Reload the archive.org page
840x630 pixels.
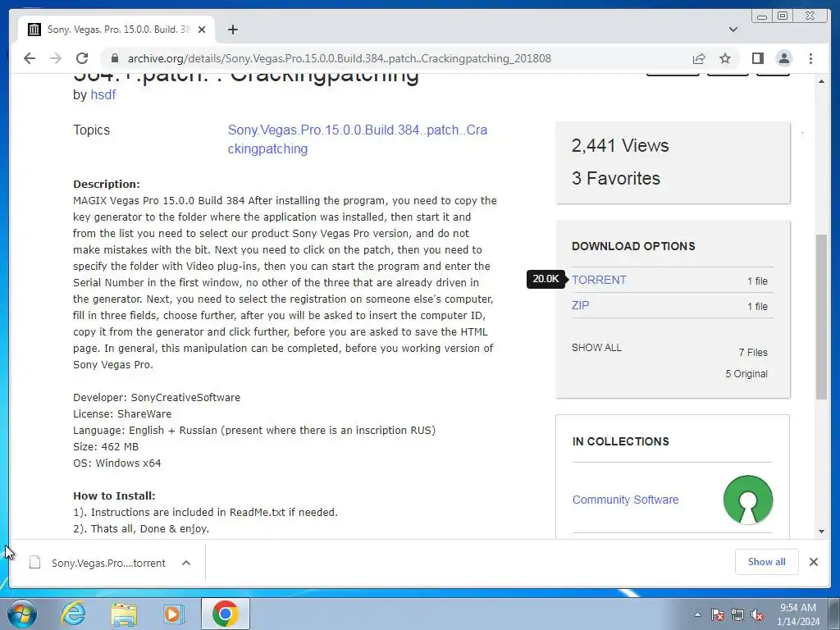click(x=82, y=58)
